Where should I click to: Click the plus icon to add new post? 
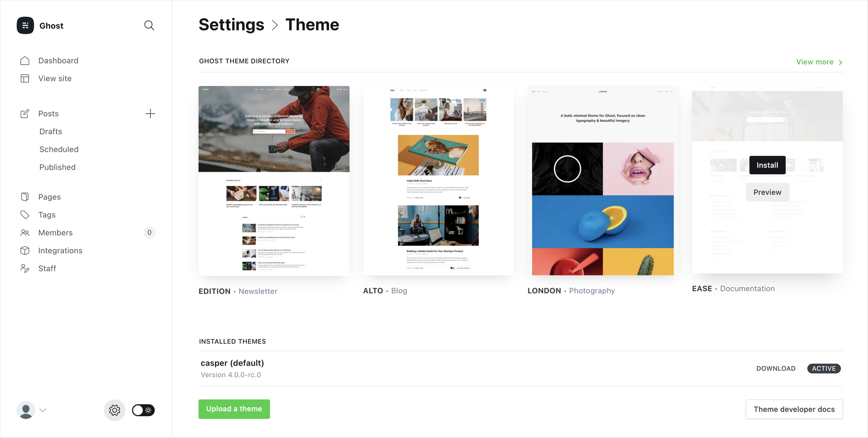tap(150, 114)
